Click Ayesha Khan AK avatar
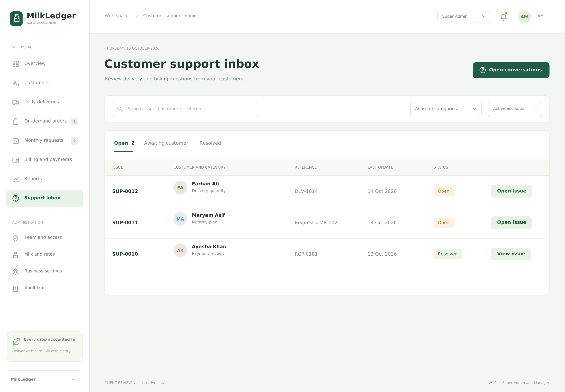This screenshot has height=392, width=565. pos(180,250)
